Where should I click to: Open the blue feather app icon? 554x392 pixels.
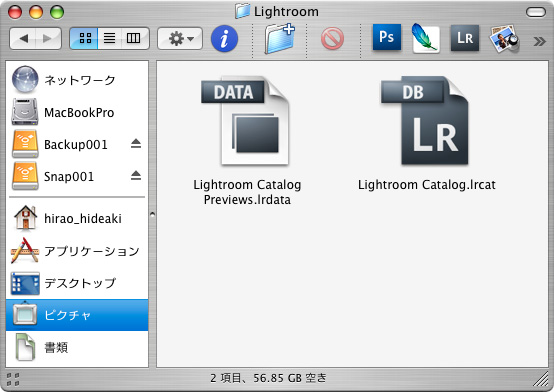pyautogui.click(x=426, y=38)
